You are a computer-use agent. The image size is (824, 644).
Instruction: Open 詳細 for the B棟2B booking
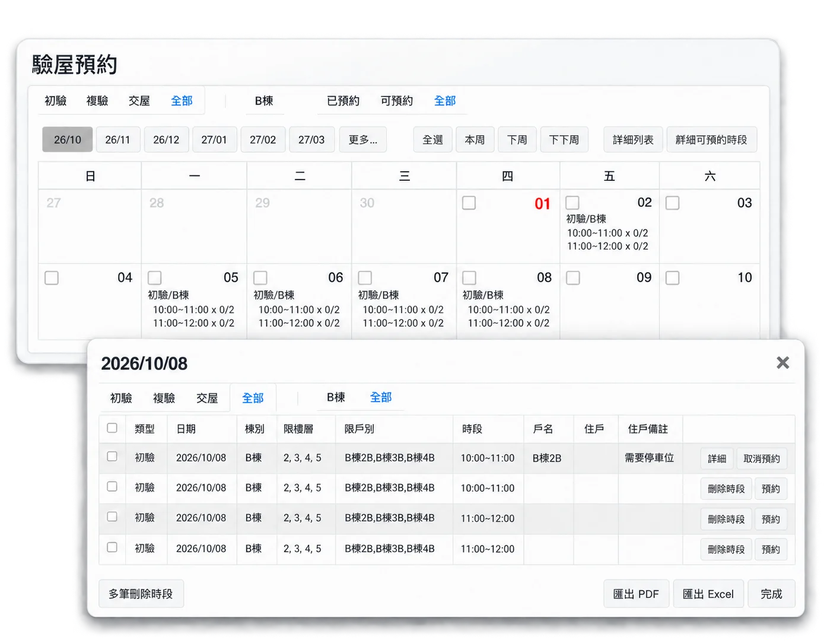717,458
